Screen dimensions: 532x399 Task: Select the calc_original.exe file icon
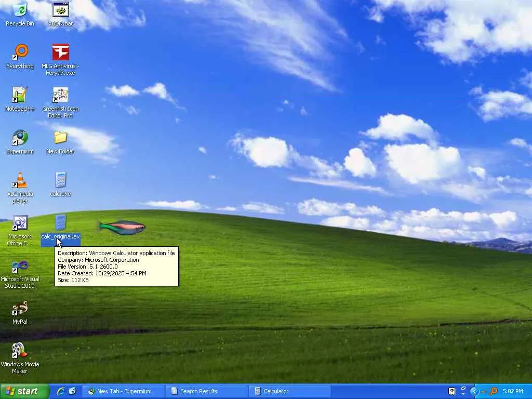pyautogui.click(x=60, y=222)
